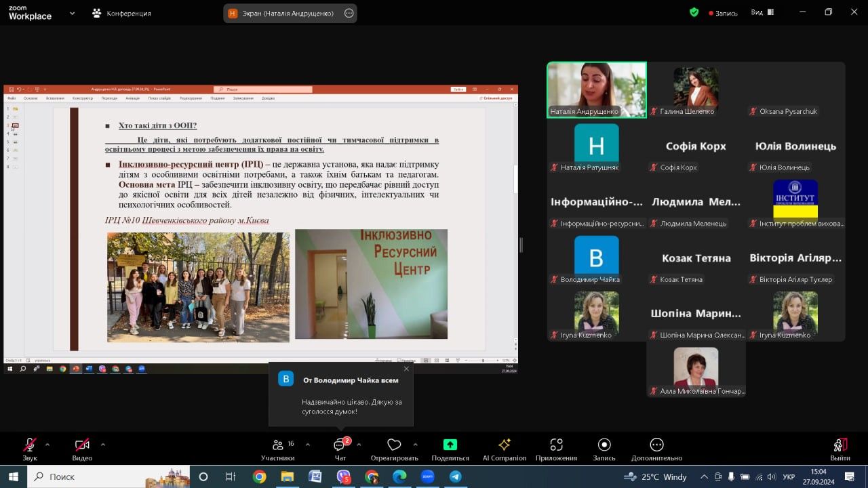This screenshot has width=868, height=488.
Task: Select Інститут проблем виховання tile
Action: [x=795, y=203]
